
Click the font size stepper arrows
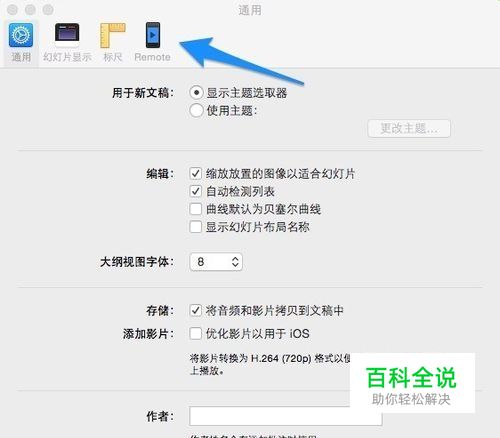point(235,262)
